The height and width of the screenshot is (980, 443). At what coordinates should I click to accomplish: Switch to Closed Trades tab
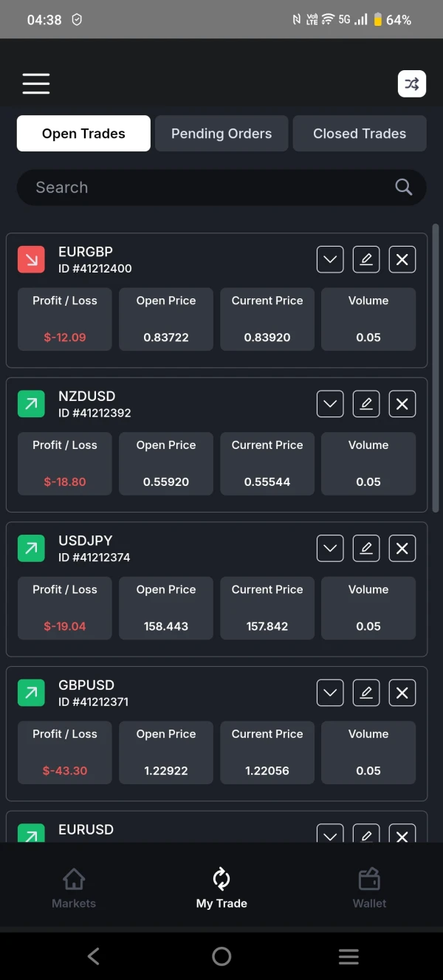coord(360,134)
